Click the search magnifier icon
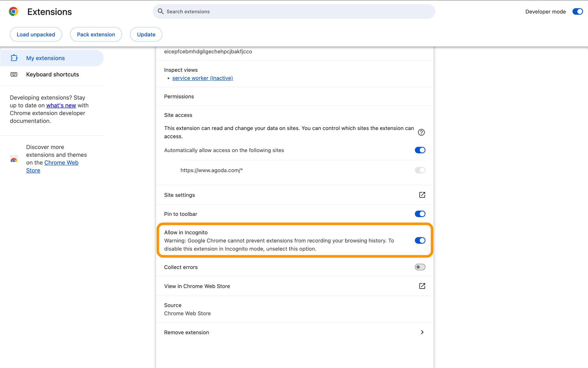The width and height of the screenshot is (588, 368). [x=160, y=11]
